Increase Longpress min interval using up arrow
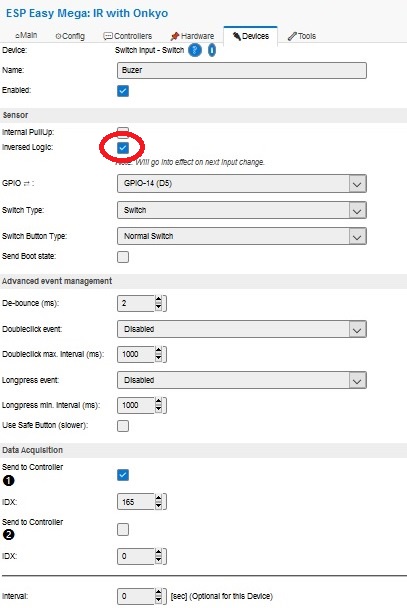The image size is (407, 608). [158, 402]
